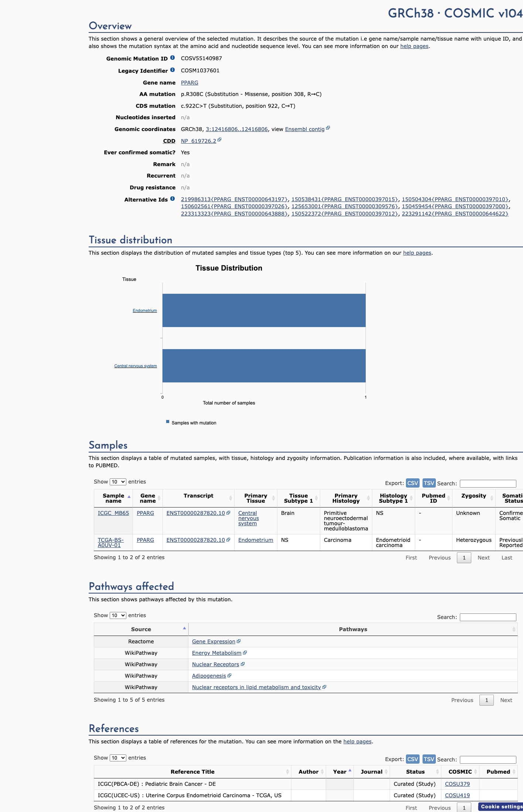Sort Samples table by Zygosity
Image resolution: width=523 pixels, height=812 pixels.
pos(474,498)
